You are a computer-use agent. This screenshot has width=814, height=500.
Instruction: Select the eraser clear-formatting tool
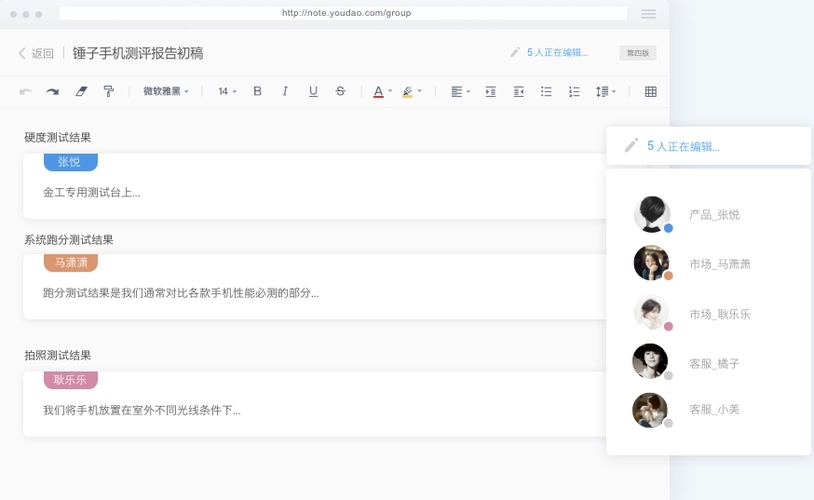(81, 92)
